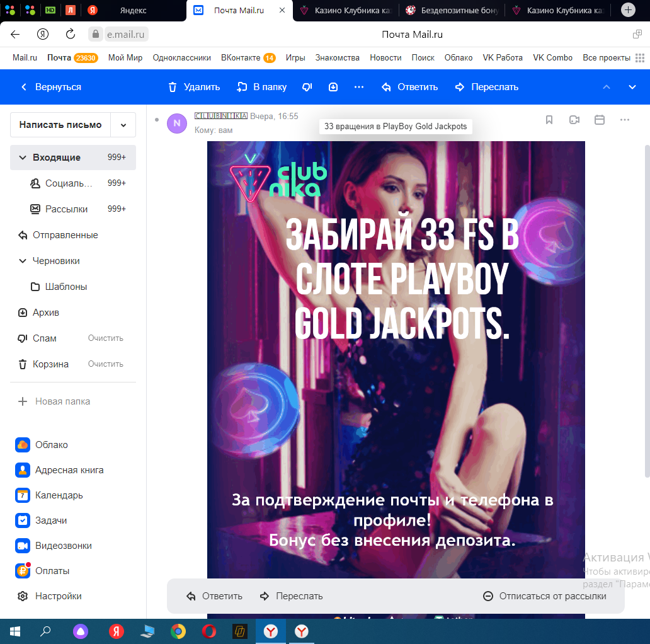This screenshot has height=644, width=650.
Task: Switch to the Яндекс browser tab
Action: point(133,11)
